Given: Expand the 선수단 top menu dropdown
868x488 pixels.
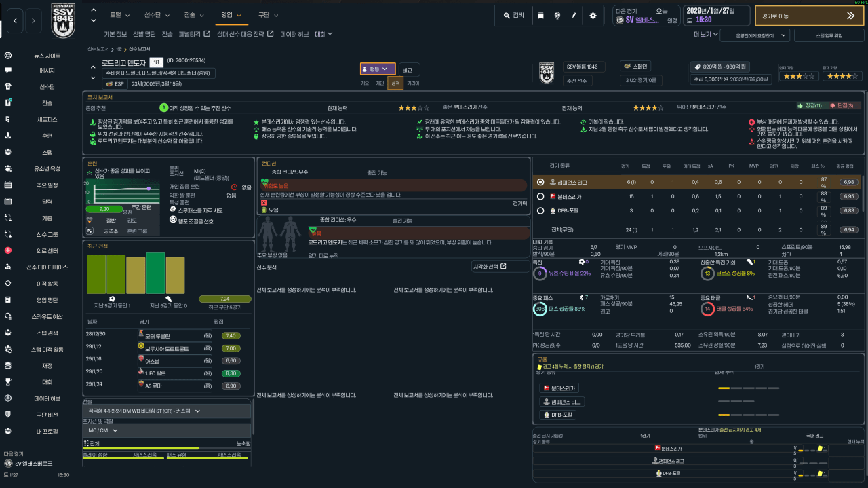Looking at the screenshot, I should click(157, 14).
